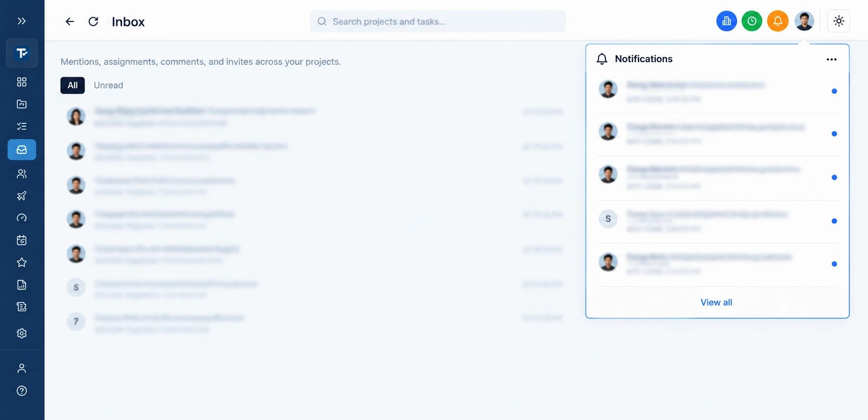Open the speedometer gauge icon in sidebar
868x420 pixels.
(22, 218)
